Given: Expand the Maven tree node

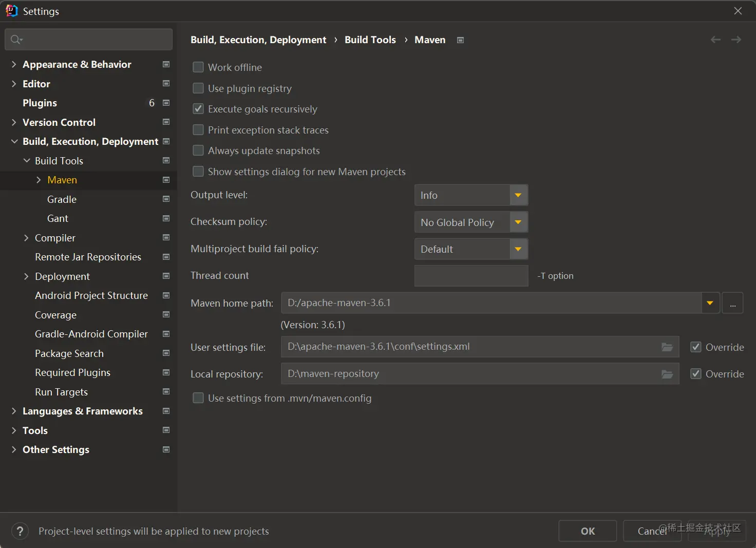Looking at the screenshot, I should (39, 180).
